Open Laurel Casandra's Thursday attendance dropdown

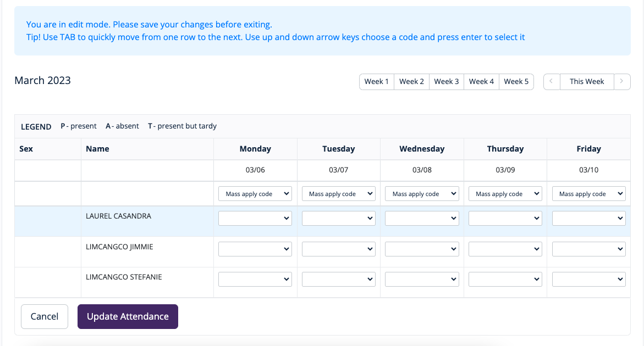tap(505, 219)
